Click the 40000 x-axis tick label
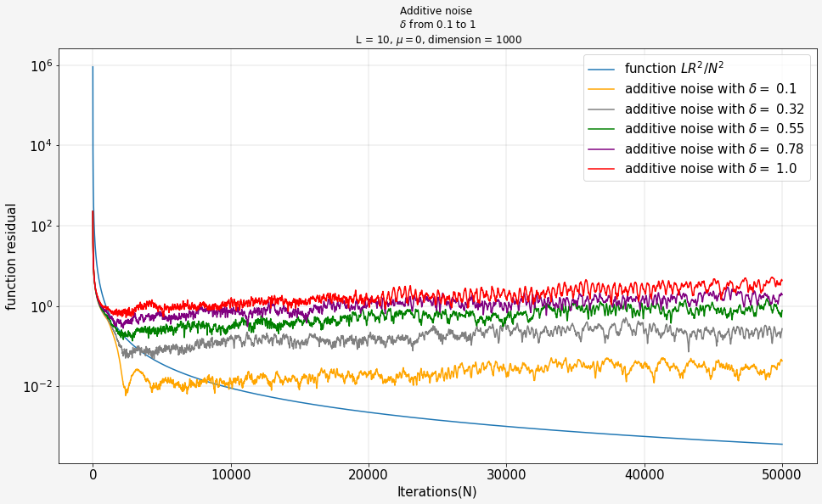The height and width of the screenshot is (504, 822). pos(644,475)
